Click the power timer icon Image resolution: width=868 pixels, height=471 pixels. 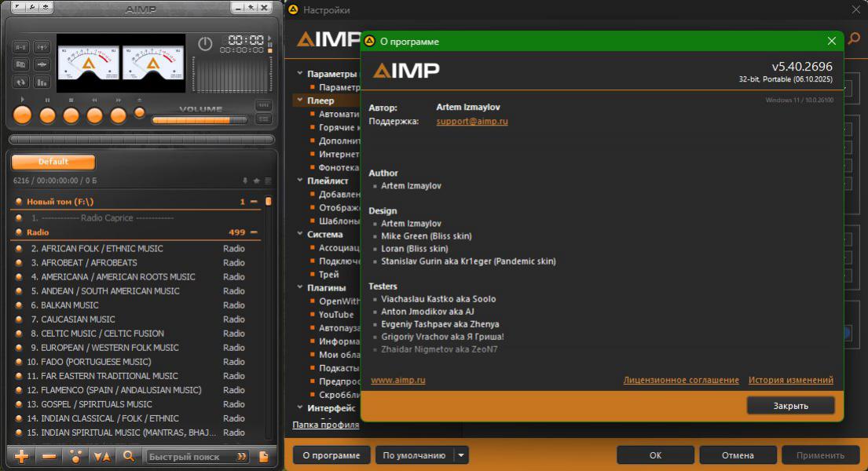coord(205,44)
